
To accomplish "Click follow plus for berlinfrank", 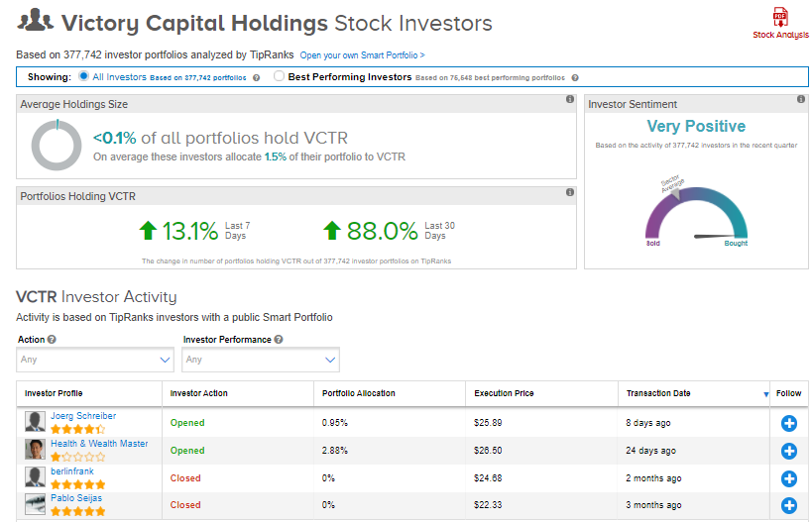I will (789, 478).
